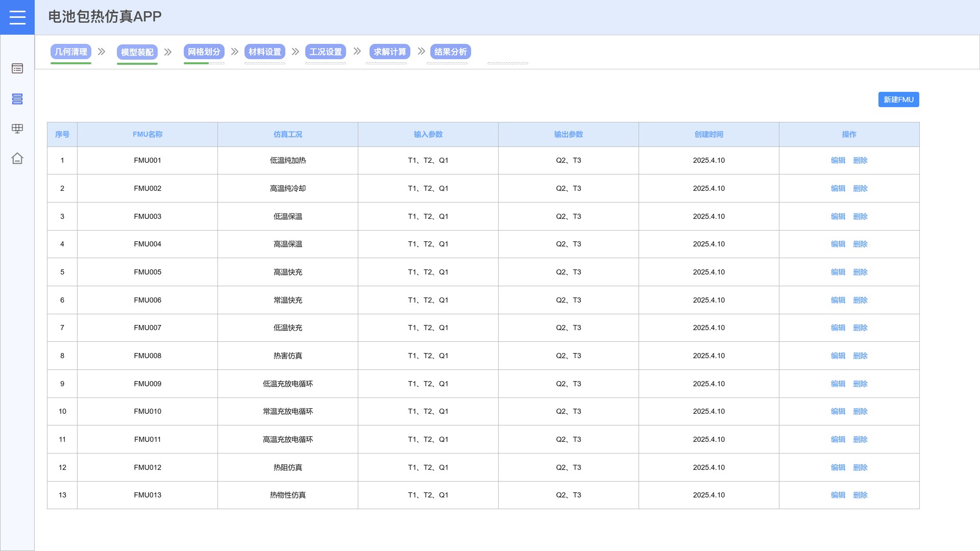Select the 热物性仿真 cell
980x551 pixels.
(288, 495)
